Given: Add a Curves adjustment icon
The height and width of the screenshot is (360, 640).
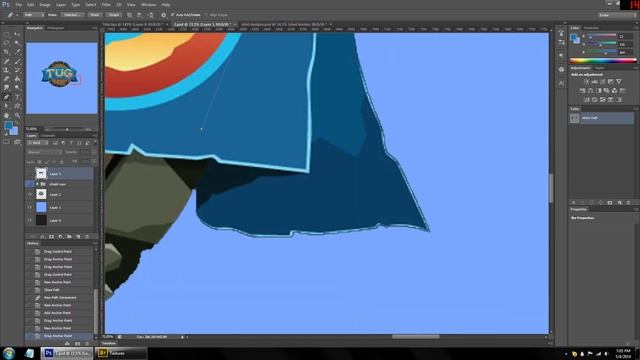Looking at the screenshot, I should pos(603,82).
